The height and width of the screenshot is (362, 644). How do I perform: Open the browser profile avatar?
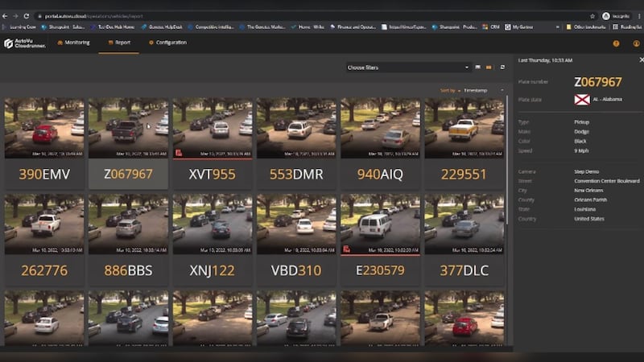606,16
